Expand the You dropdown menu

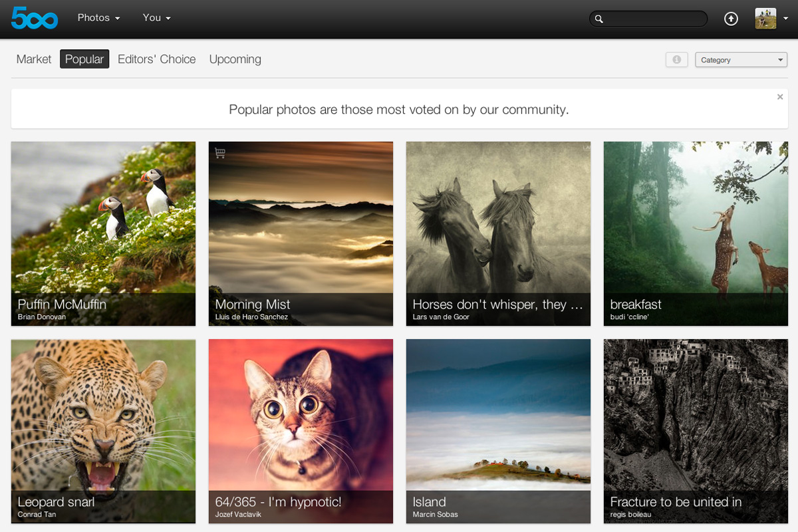coord(156,18)
